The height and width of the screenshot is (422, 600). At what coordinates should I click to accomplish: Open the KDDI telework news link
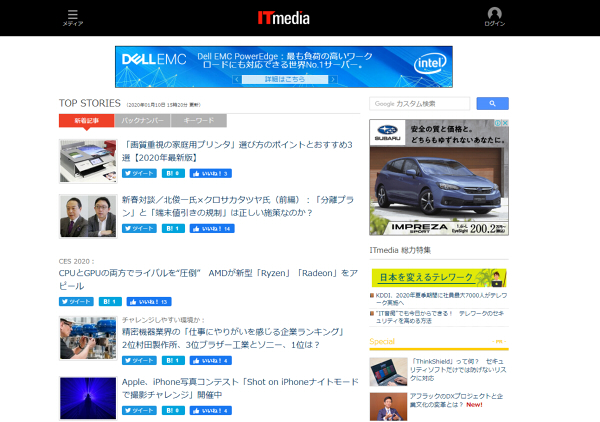[x=441, y=299]
